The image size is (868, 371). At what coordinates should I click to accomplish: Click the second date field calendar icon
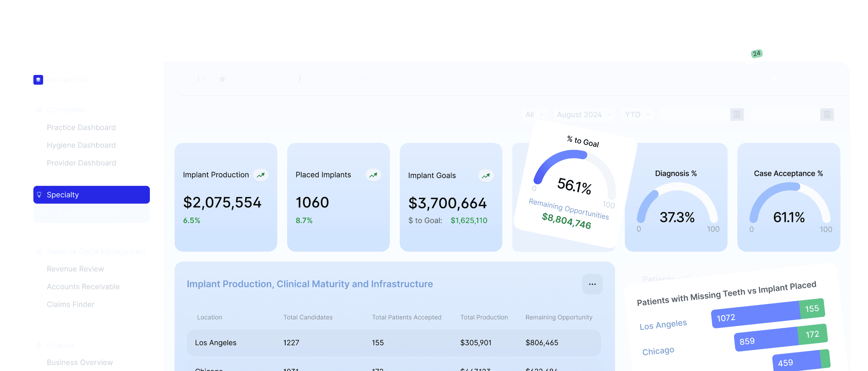[827, 115]
